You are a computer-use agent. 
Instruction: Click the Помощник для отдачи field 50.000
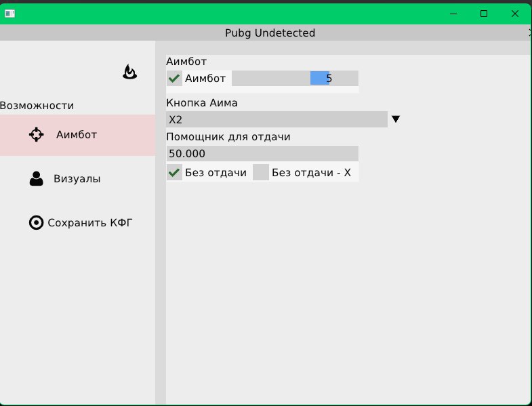tap(262, 153)
